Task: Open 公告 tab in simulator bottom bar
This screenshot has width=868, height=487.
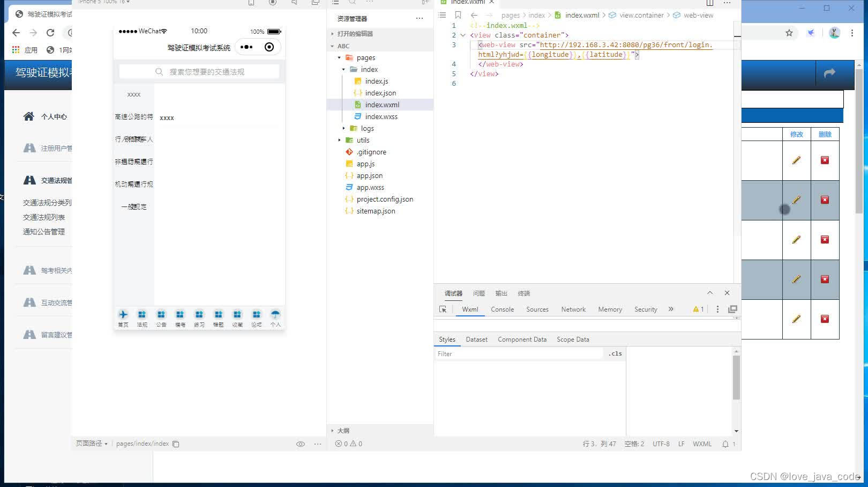Action: point(161,318)
